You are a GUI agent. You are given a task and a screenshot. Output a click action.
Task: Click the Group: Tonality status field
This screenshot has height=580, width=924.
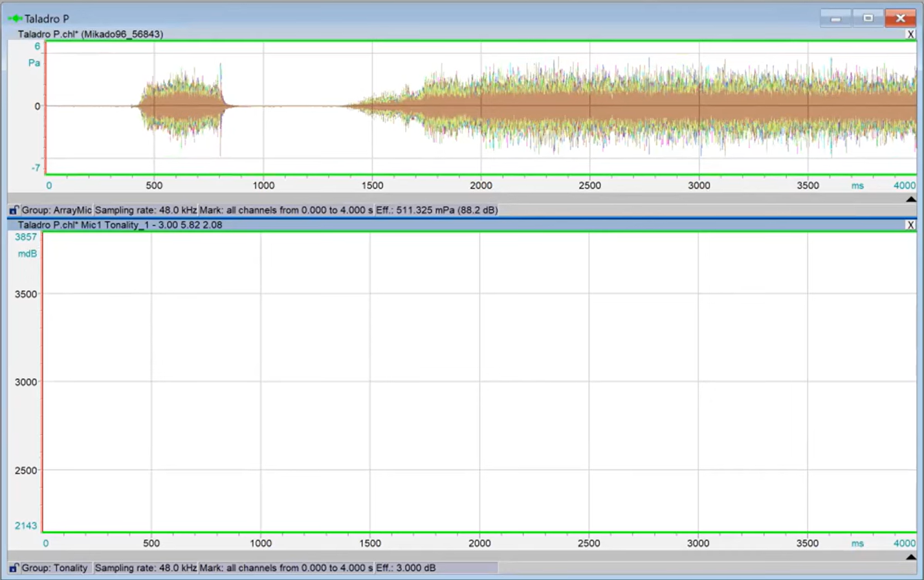click(54, 568)
